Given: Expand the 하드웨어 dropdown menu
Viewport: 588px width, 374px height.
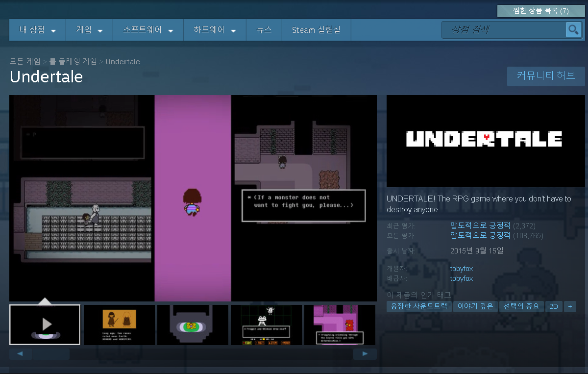Looking at the screenshot, I should [215, 30].
